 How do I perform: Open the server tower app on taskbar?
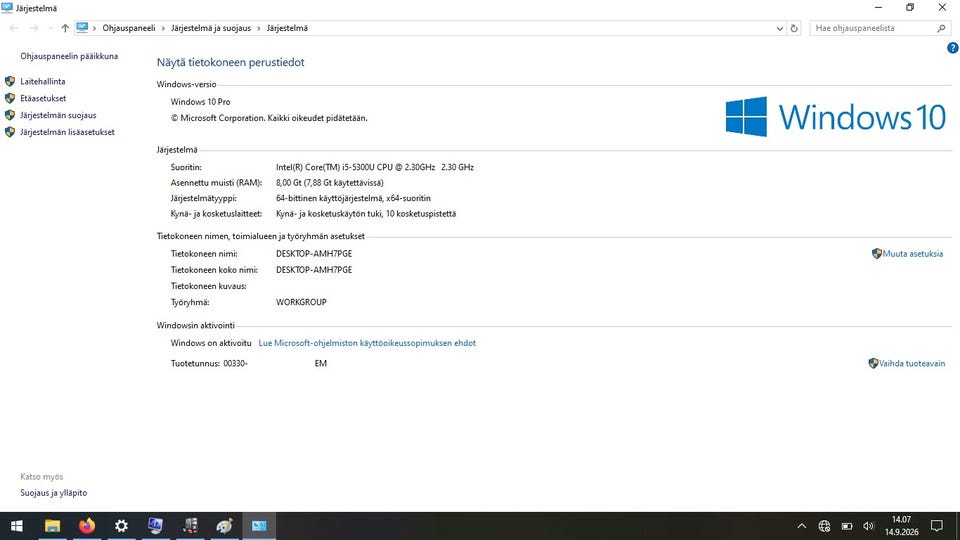point(190,526)
